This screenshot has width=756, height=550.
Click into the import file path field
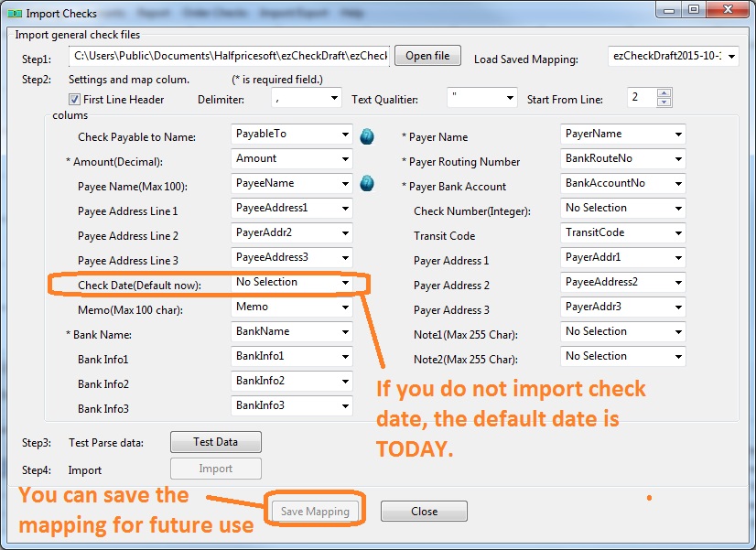pyautogui.click(x=231, y=58)
